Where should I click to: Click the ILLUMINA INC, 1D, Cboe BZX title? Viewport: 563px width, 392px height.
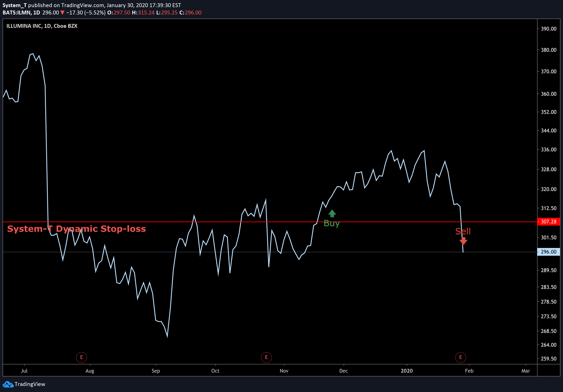click(x=42, y=26)
